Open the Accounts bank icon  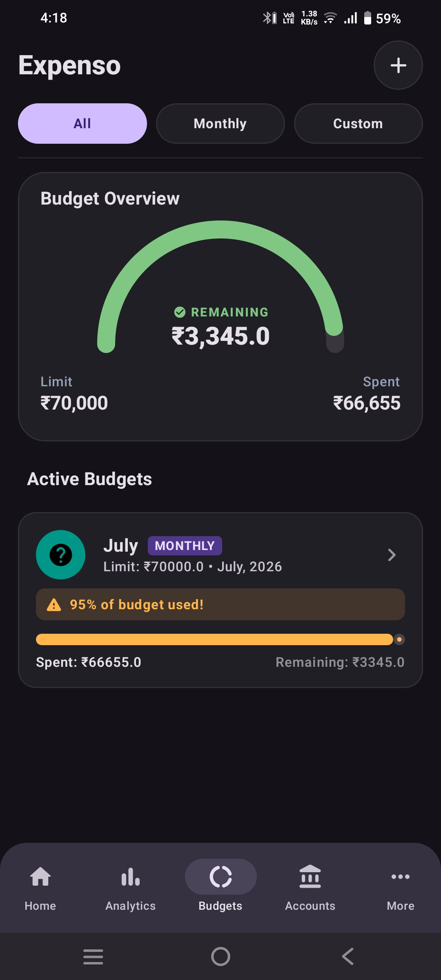click(310, 876)
